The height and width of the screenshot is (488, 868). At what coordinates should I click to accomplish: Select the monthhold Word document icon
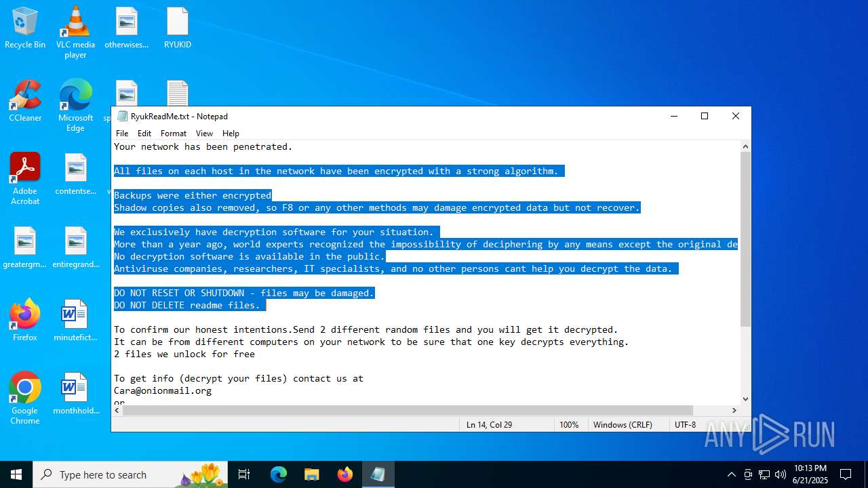(x=75, y=394)
